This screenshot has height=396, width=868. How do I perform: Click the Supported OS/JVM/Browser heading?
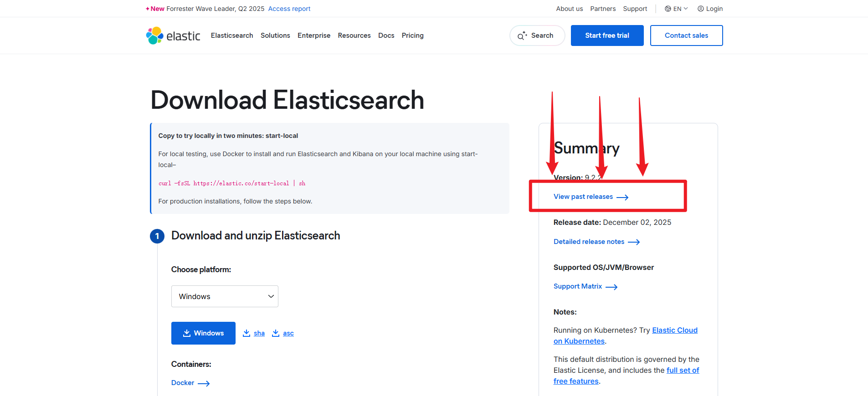604,267
